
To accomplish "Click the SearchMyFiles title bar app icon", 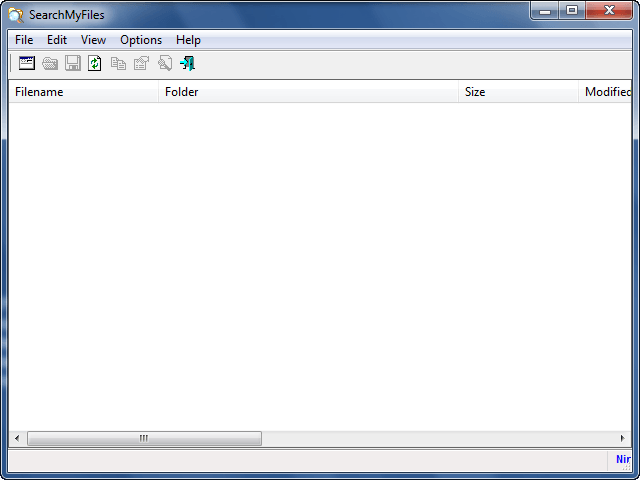I will (x=16, y=15).
